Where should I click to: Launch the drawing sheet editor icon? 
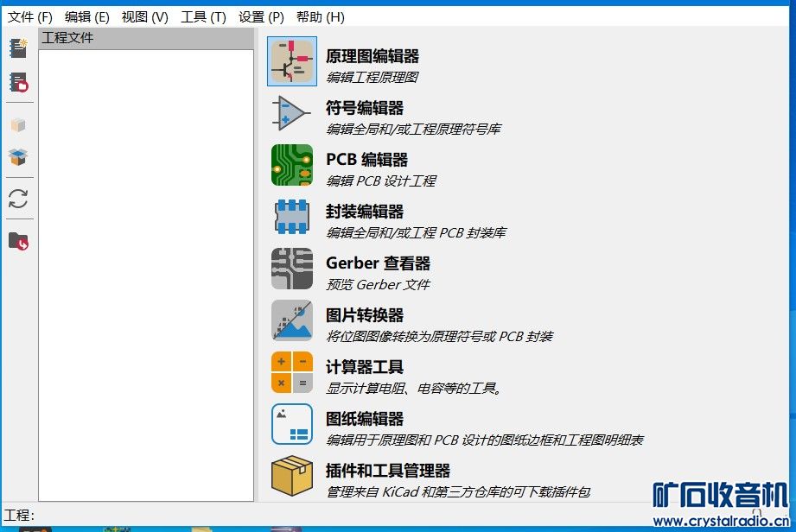click(x=292, y=424)
